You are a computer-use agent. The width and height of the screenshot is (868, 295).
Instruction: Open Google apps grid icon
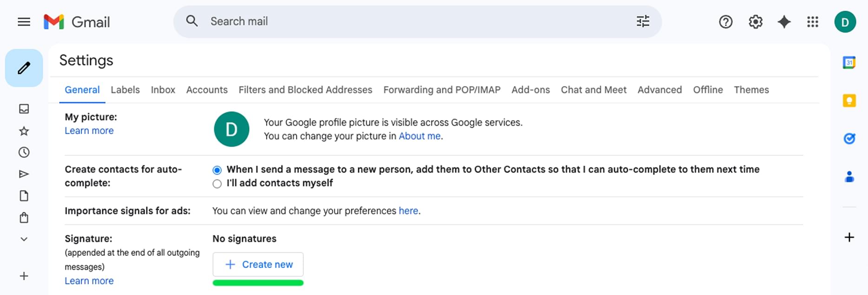(x=813, y=22)
